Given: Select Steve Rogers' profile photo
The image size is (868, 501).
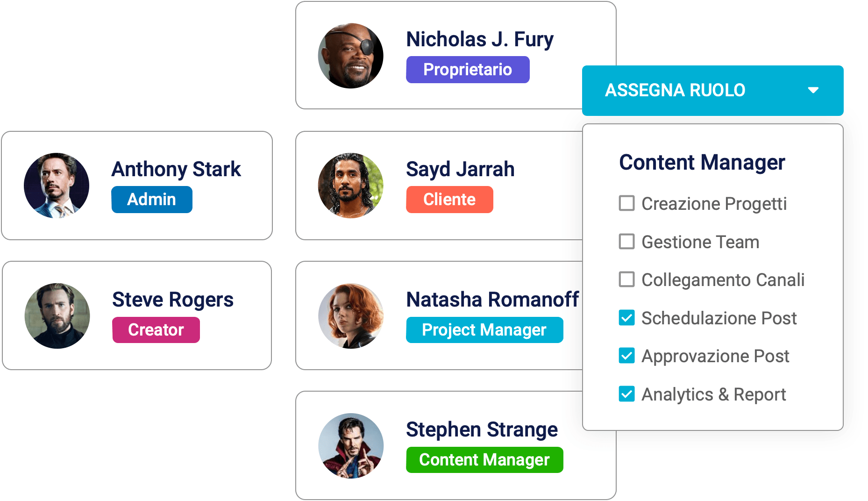Looking at the screenshot, I should tap(57, 315).
